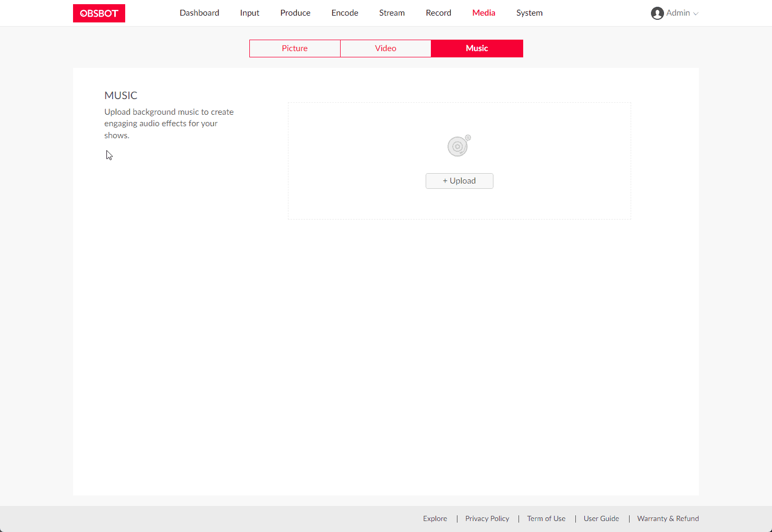
Task: Open the Privacy Policy link
Action: pos(487,518)
